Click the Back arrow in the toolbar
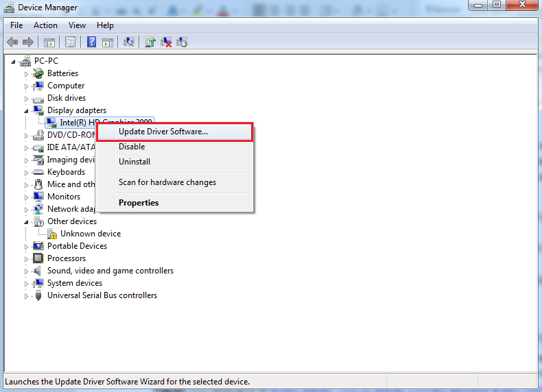 12,42
